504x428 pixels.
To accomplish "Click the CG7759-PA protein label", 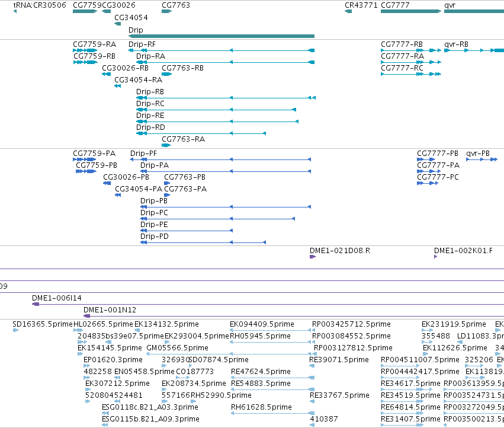I will tap(94, 153).
